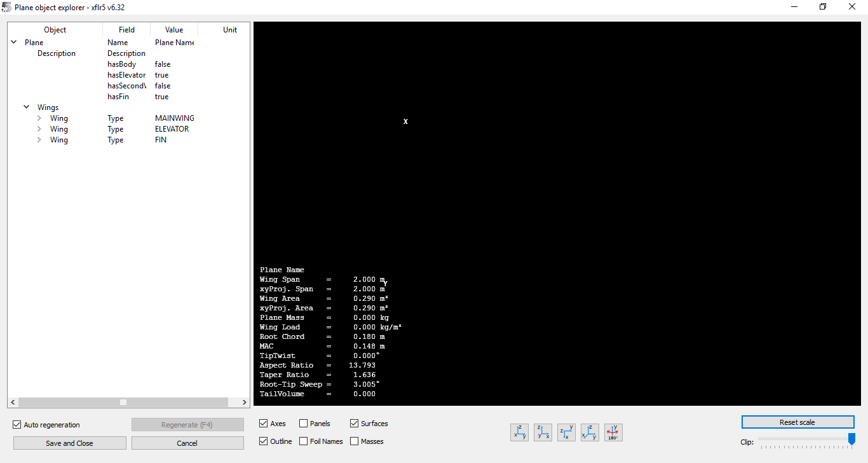Switch to the top view with y-x axes
Screen dimensions: 868x463
tap(566, 432)
